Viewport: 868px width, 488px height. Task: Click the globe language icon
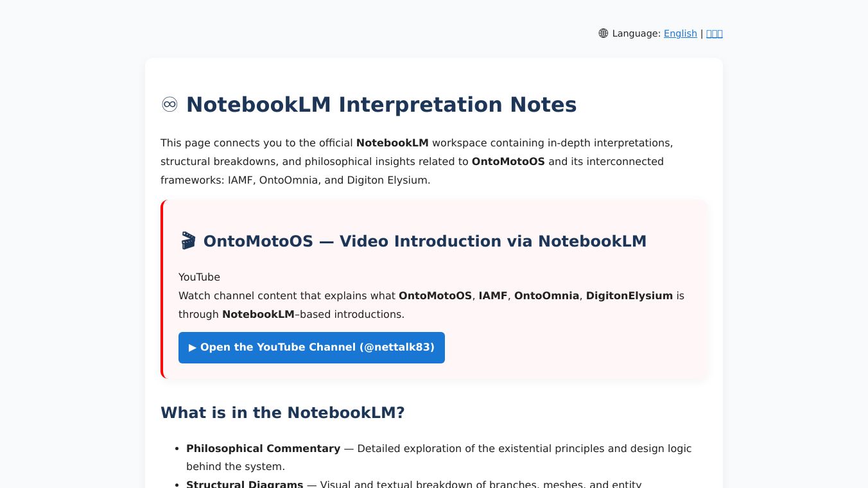603,33
